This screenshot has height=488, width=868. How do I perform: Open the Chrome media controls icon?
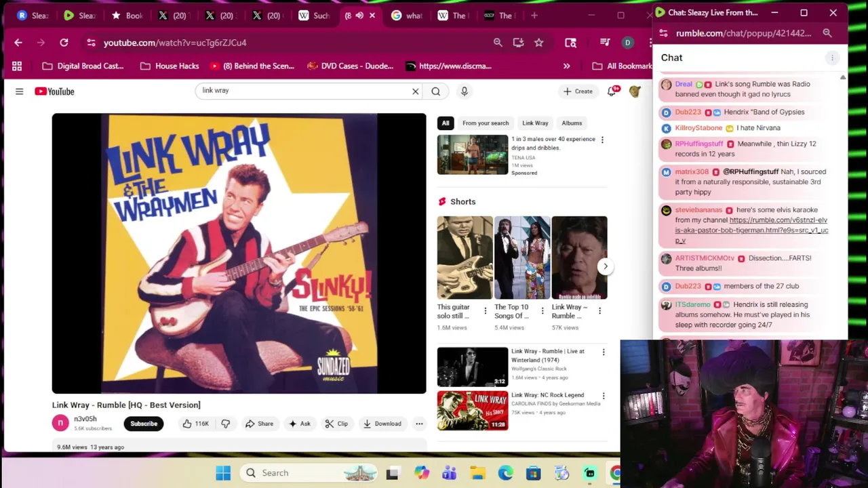click(605, 43)
